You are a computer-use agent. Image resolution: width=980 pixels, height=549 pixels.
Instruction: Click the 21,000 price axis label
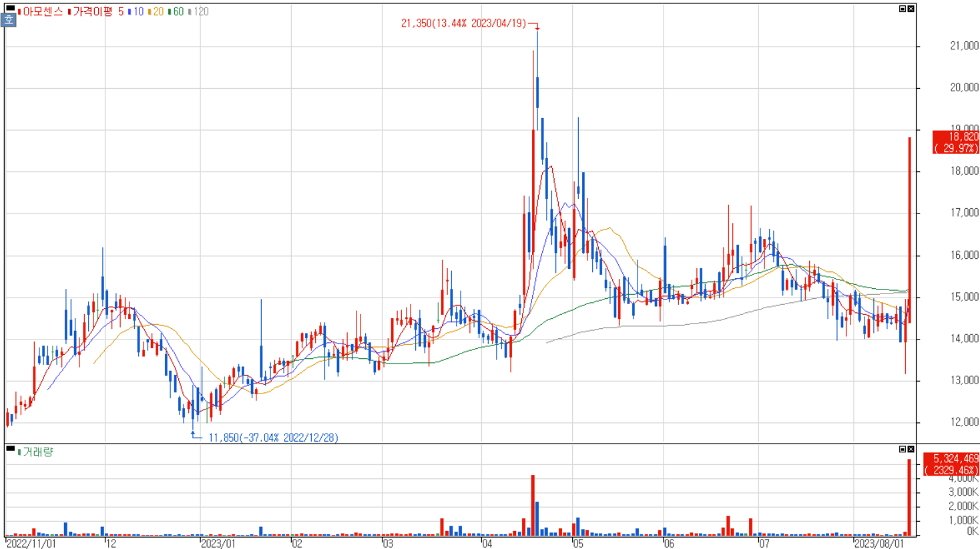click(964, 46)
